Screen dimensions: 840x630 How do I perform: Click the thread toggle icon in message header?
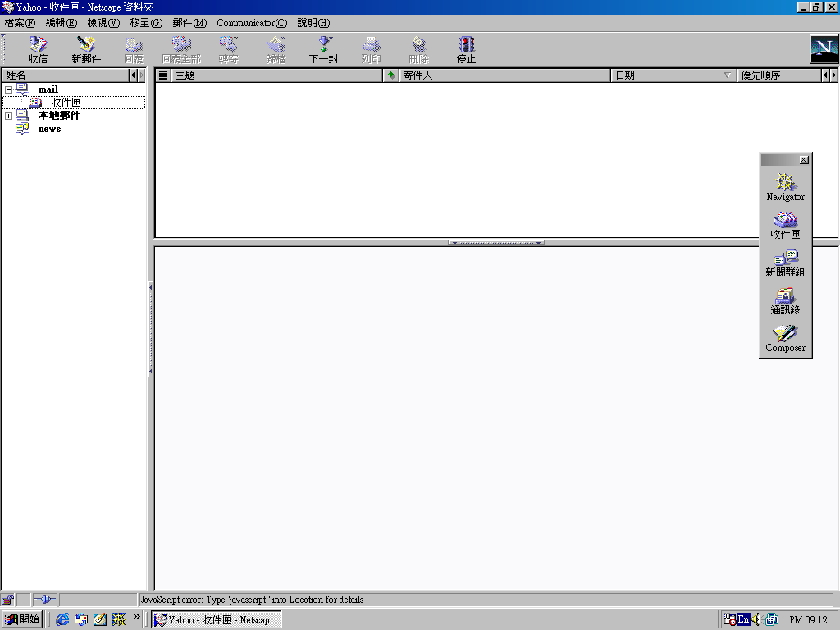click(163, 75)
